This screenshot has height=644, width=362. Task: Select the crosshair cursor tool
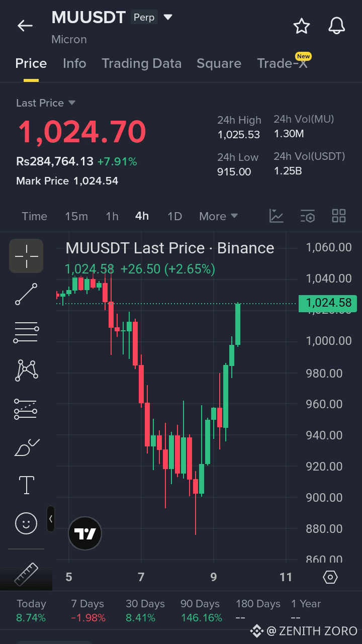click(26, 256)
